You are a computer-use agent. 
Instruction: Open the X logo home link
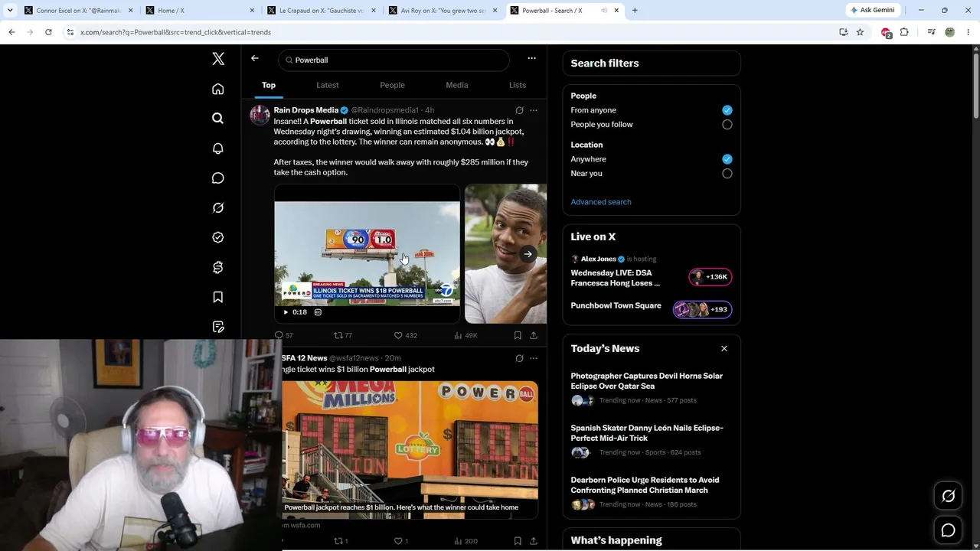point(218,59)
